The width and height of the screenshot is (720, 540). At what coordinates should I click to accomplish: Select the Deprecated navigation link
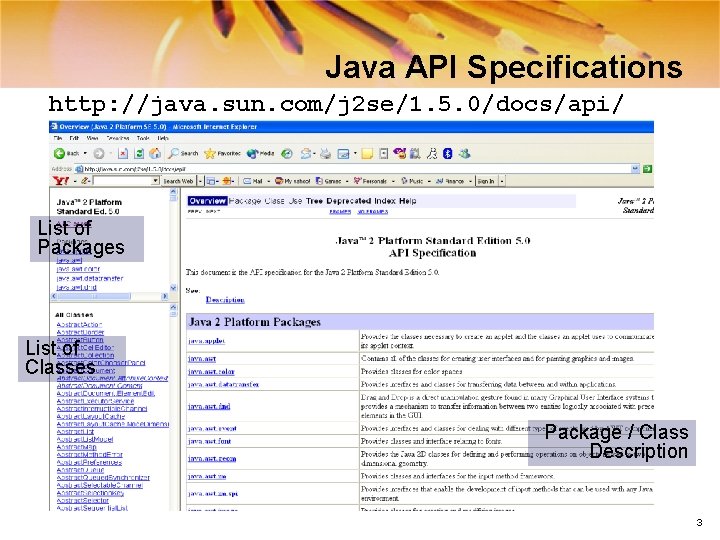point(349,201)
